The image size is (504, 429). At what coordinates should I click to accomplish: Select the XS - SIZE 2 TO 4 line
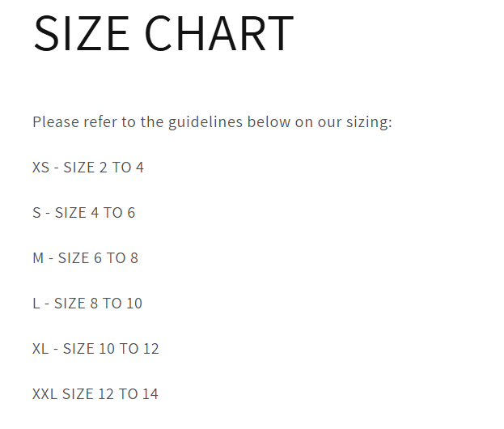click(88, 168)
